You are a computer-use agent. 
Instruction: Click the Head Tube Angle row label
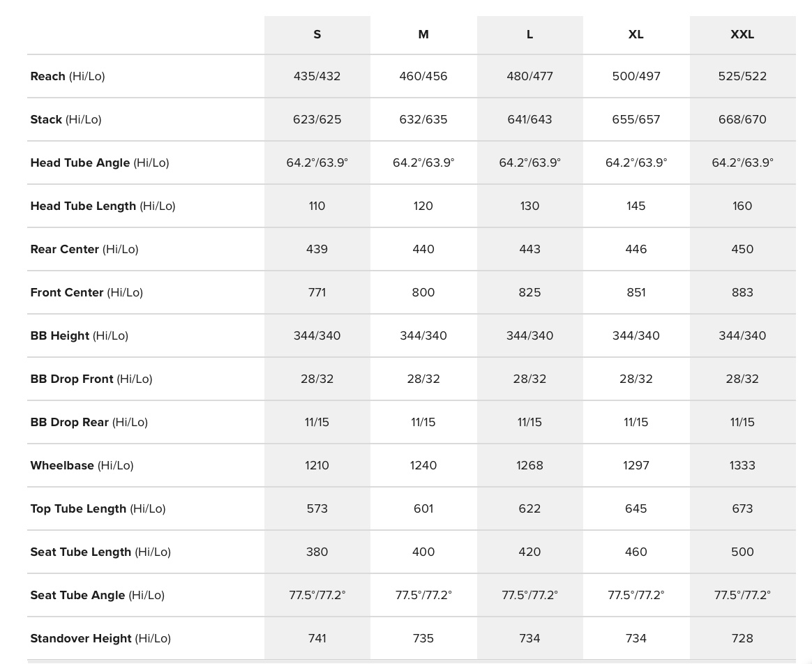pyautogui.click(x=100, y=163)
